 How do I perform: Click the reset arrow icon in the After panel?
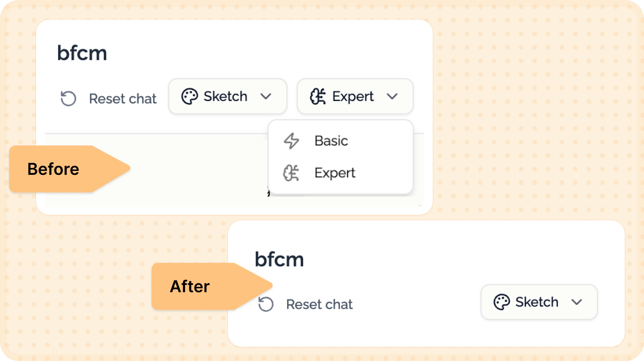tap(266, 304)
